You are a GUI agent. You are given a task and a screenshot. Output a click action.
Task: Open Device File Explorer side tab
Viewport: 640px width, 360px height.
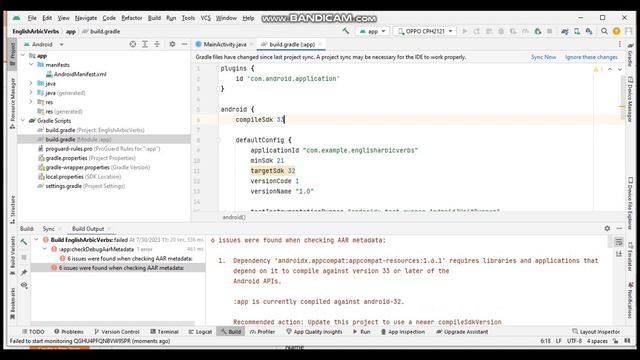pyautogui.click(x=631, y=203)
